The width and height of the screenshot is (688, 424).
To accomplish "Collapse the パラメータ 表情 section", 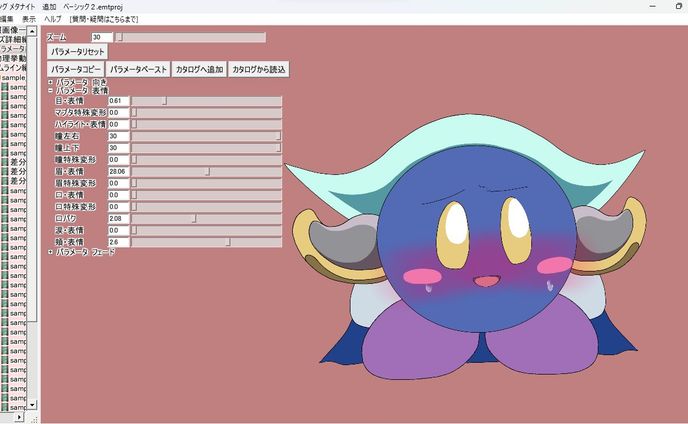I will pos(50,90).
